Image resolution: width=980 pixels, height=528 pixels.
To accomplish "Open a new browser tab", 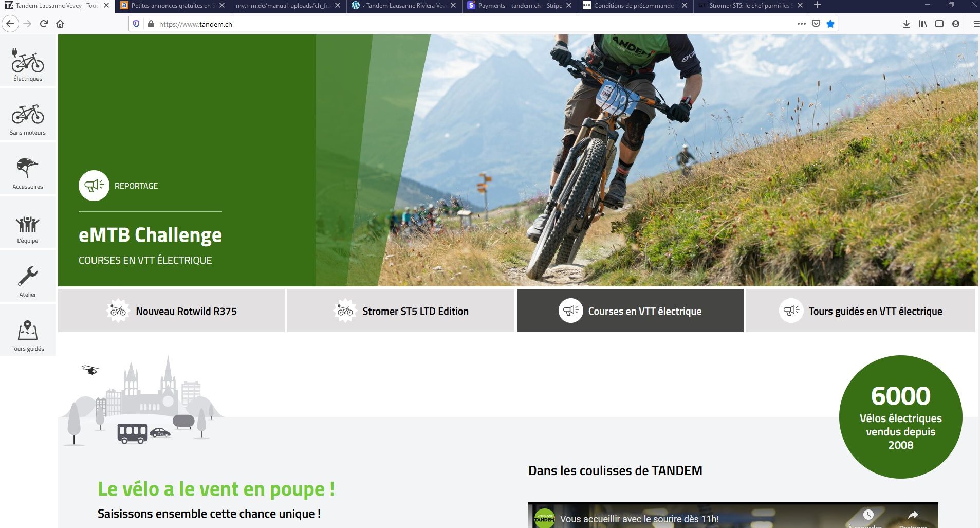I will 818,6.
